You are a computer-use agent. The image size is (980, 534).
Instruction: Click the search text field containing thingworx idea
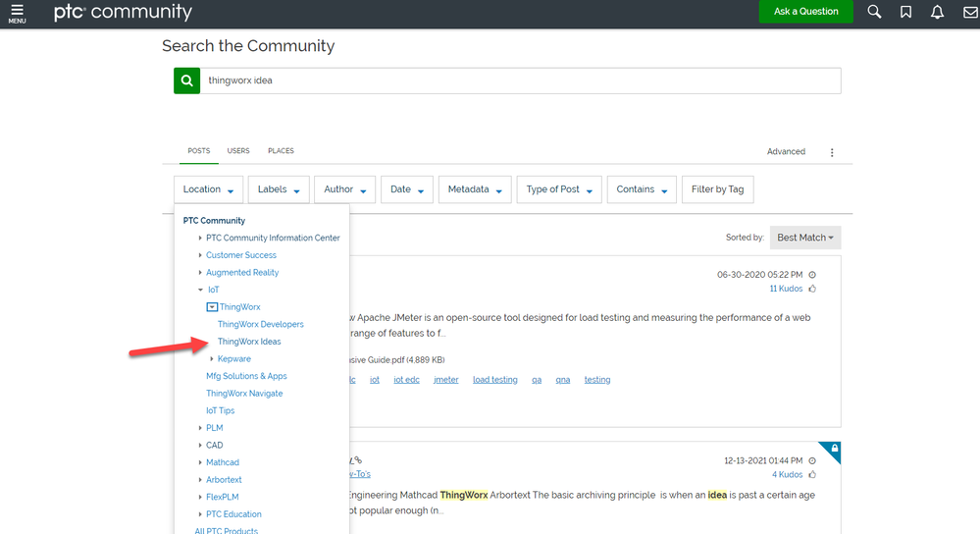coord(521,80)
